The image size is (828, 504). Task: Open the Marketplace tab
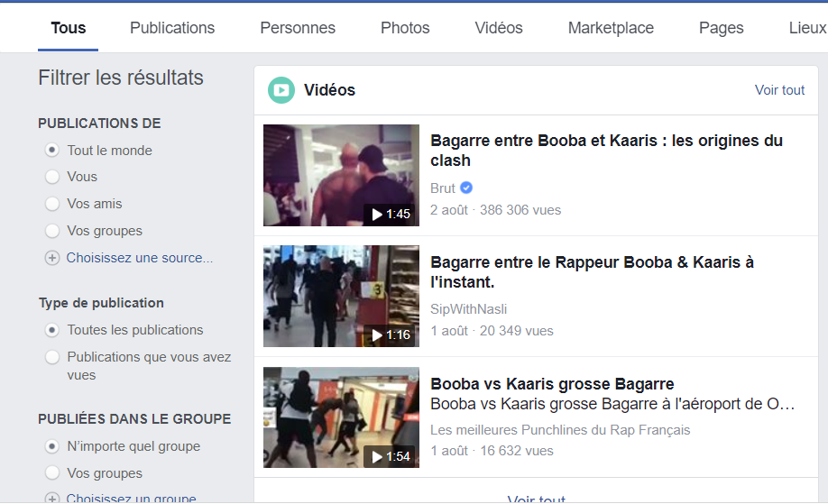coord(611,28)
